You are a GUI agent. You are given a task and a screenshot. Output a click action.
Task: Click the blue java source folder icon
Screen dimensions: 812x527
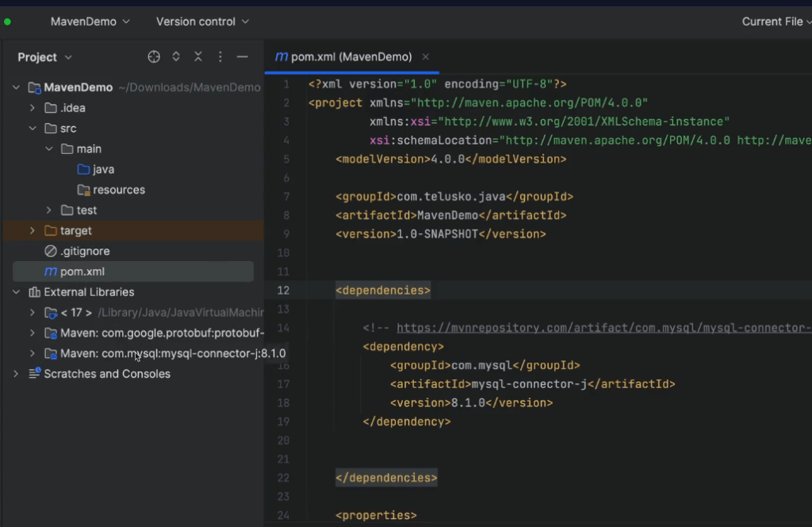(83, 169)
